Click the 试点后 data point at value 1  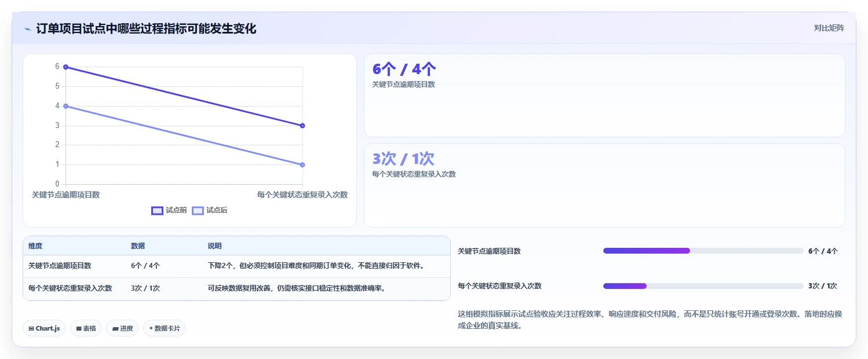tap(302, 164)
